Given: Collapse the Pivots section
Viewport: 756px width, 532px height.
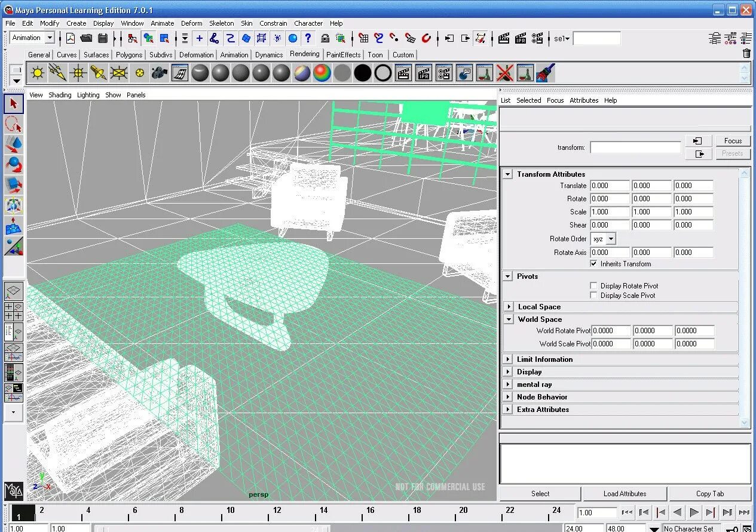Looking at the screenshot, I should tap(508, 276).
